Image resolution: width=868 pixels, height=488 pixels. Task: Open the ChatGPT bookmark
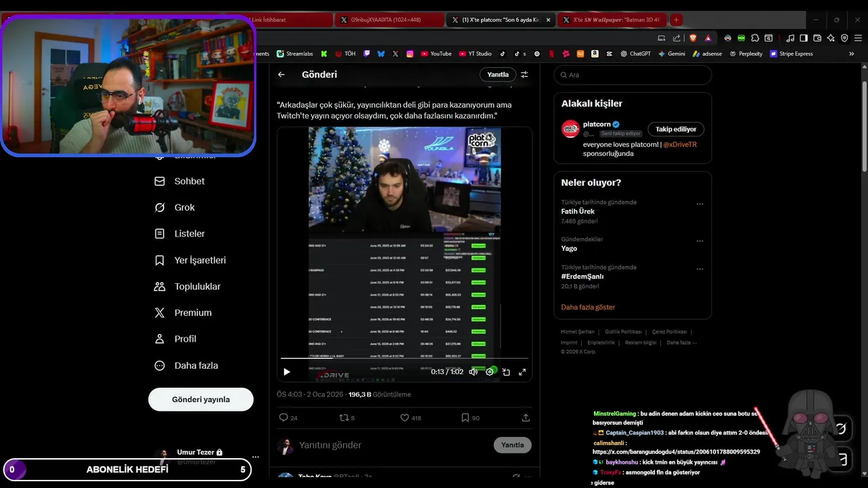tap(635, 54)
